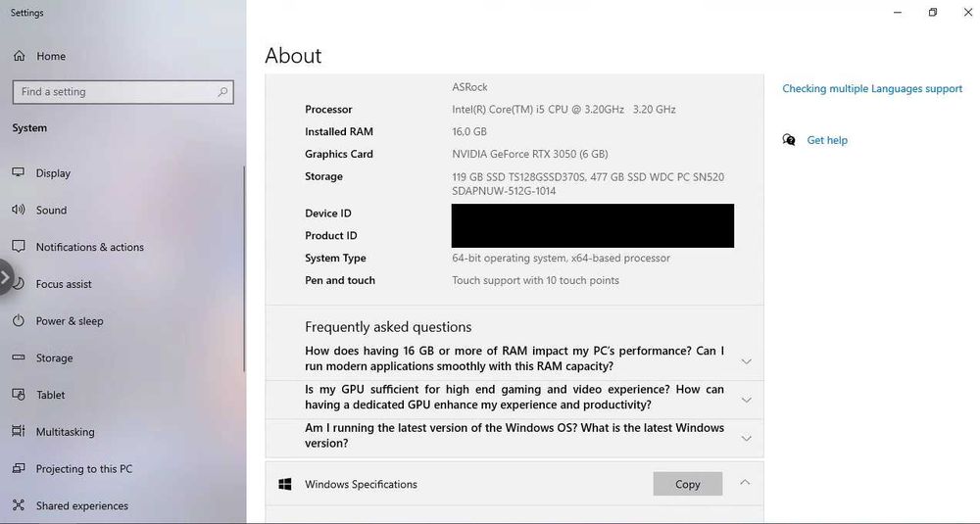Click the Multitasking icon
Screen dimensions: 980x524
click(x=19, y=432)
